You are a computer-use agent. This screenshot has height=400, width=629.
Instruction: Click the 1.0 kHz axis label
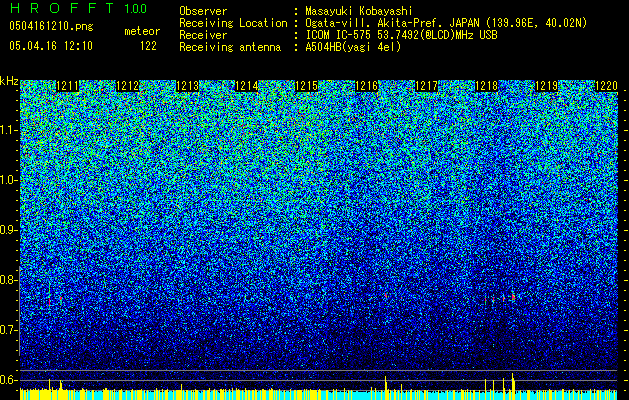pyautogui.click(x=8, y=180)
